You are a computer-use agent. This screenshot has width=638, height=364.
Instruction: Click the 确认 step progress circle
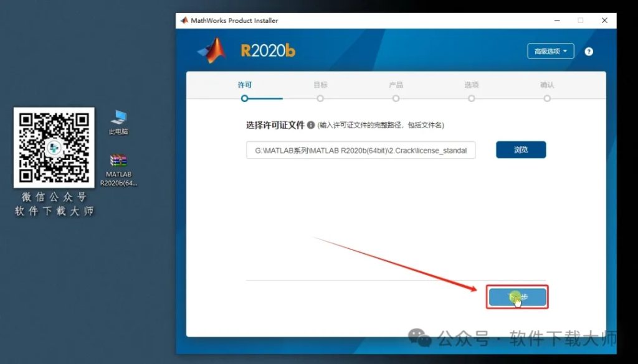pos(546,98)
